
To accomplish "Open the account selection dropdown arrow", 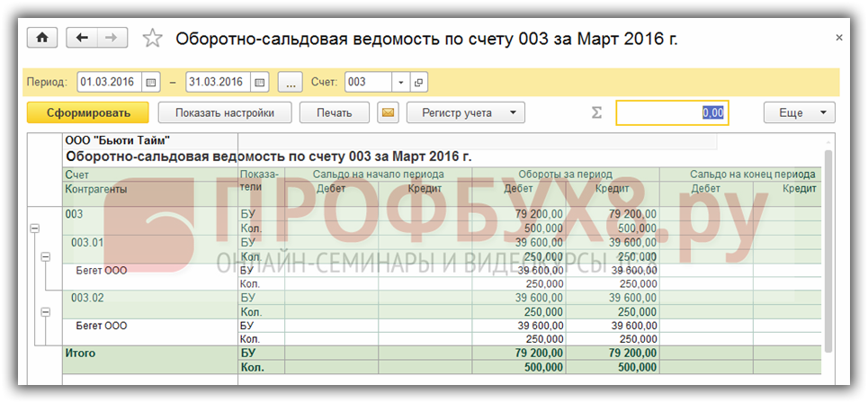I will tap(401, 83).
